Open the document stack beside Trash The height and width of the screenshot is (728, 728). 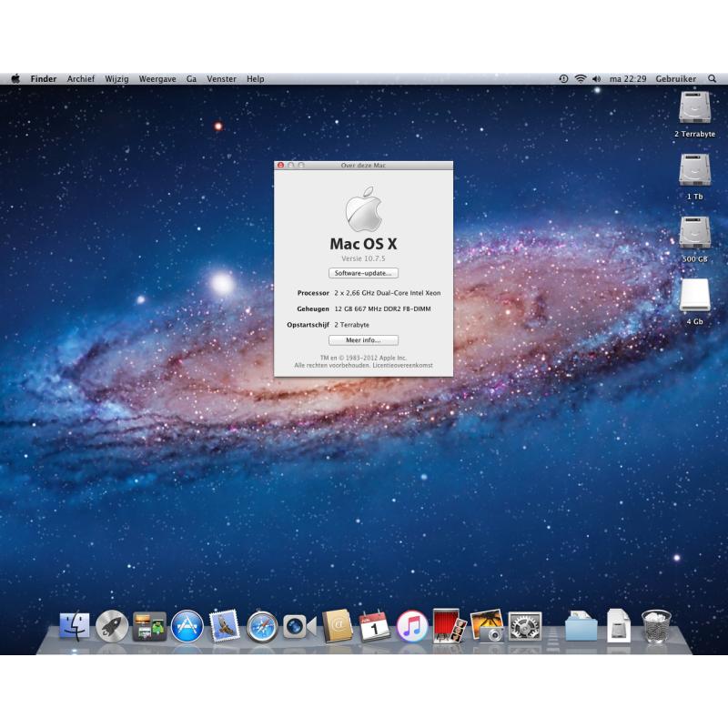pos(619,626)
